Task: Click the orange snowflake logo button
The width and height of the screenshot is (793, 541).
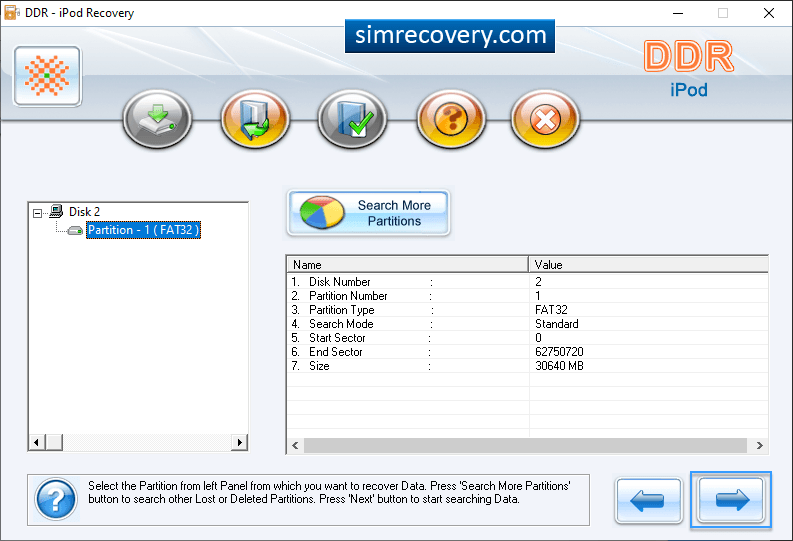Action: coord(48,76)
